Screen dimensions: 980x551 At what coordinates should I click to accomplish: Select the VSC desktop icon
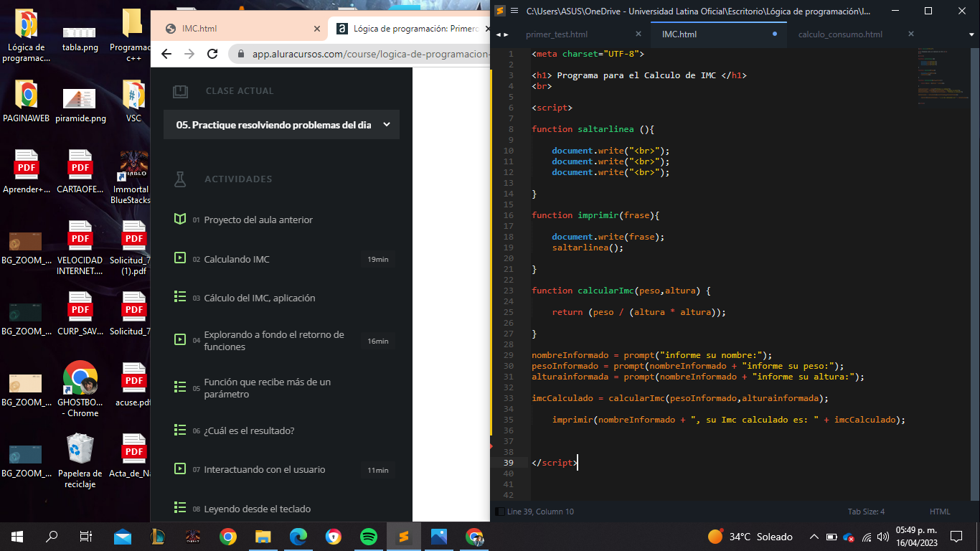pos(133,102)
